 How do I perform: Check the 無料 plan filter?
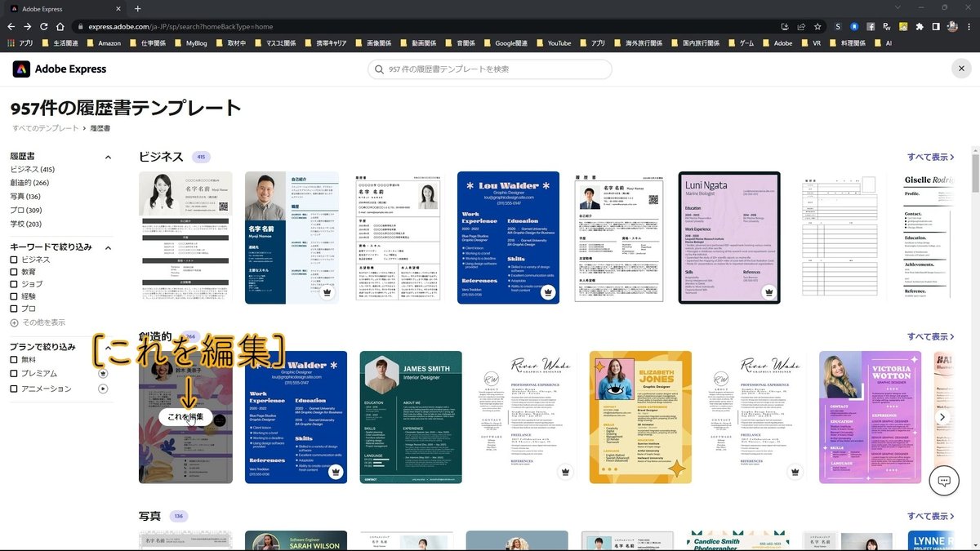(14, 359)
